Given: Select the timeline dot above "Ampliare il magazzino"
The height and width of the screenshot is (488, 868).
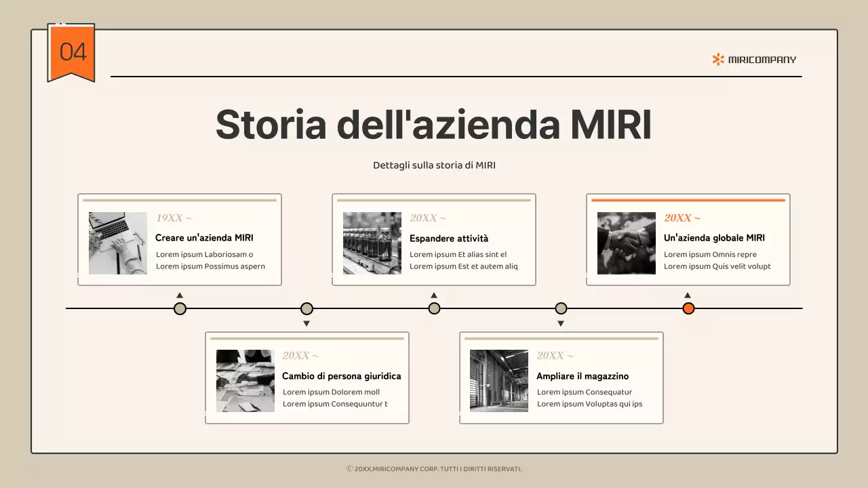Looking at the screenshot, I should click(561, 308).
